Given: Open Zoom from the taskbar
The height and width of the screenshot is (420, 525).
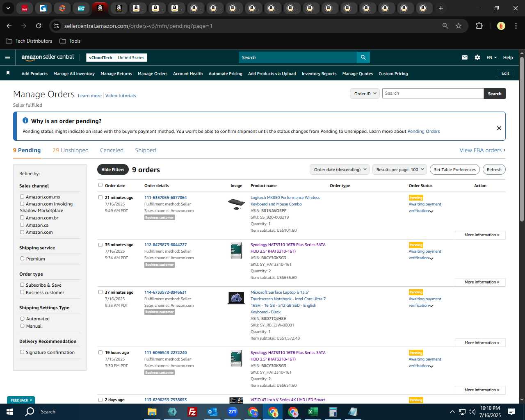Looking at the screenshot, I should click(233, 411).
